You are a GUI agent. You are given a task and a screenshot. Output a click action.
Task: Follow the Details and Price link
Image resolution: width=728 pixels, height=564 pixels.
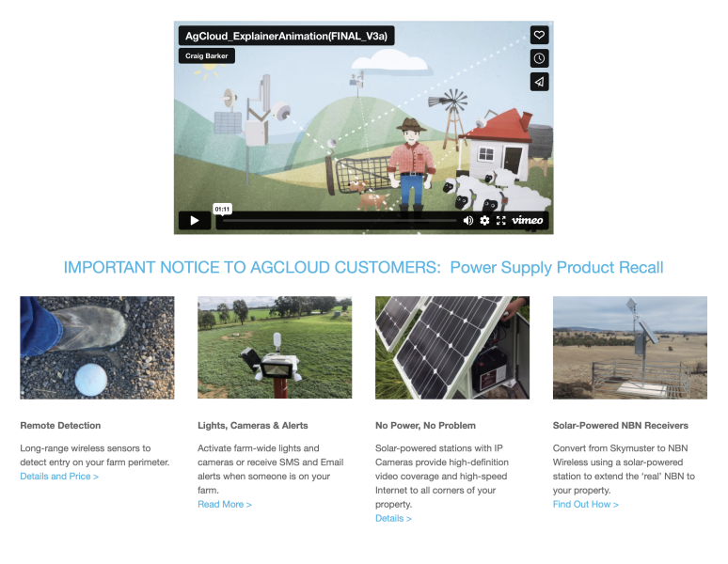[x=59, y=477]
